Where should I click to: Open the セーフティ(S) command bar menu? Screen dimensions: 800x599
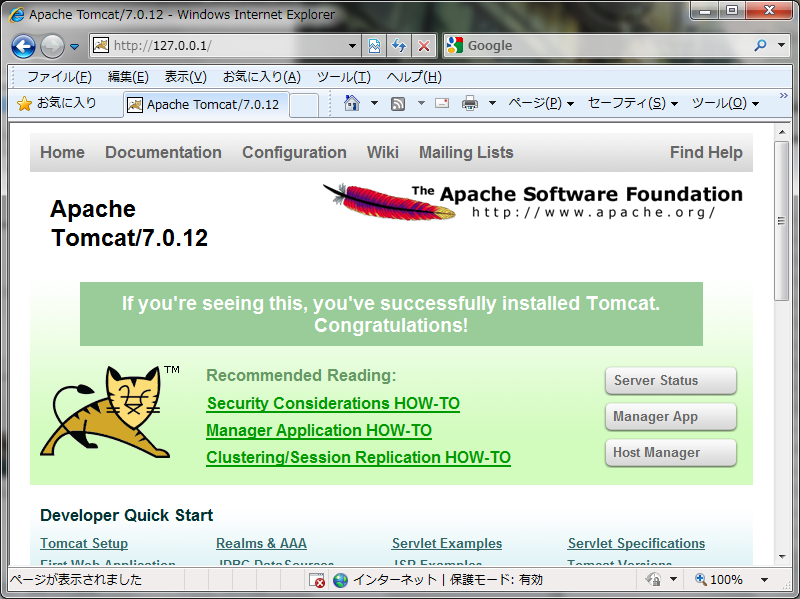pos(633,103)
